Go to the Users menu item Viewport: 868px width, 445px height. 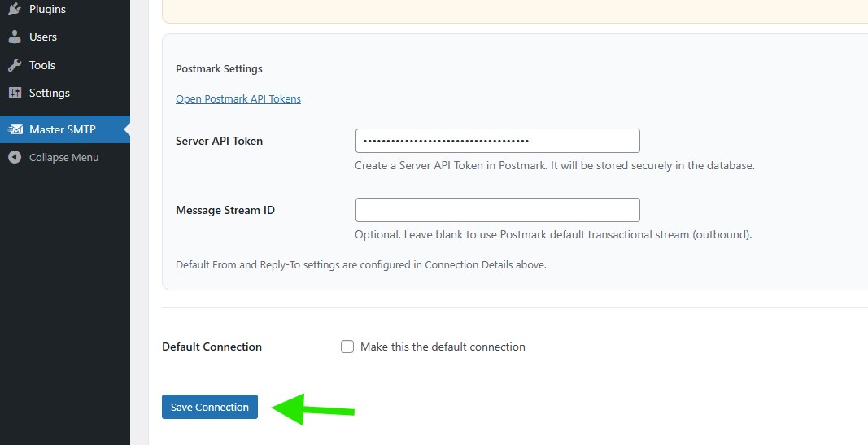[43, 37]
